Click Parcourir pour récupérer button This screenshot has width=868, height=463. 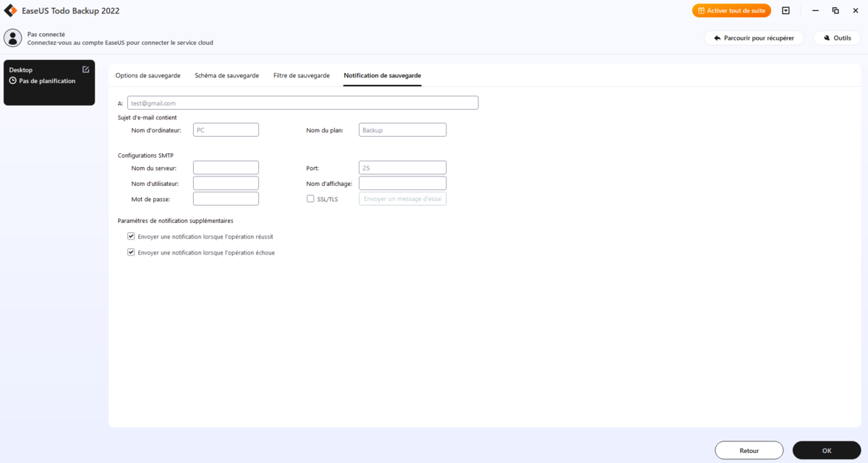coord(754,38)
